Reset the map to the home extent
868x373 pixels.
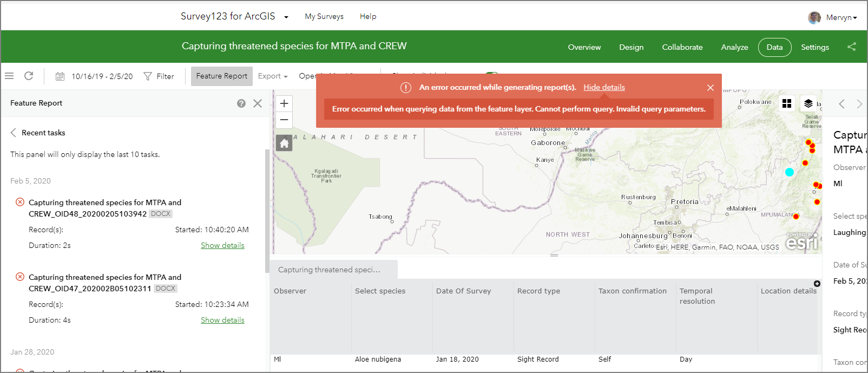click(284, 143)
